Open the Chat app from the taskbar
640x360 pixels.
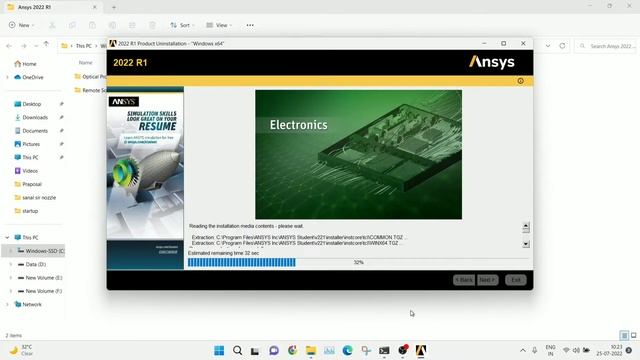pyautogui.click(x=273, y=350)
